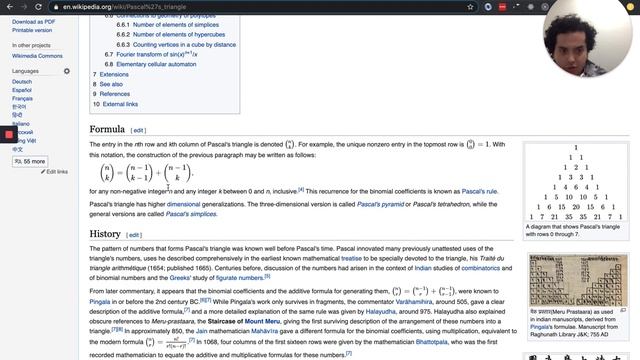Edit the History section
640x360 pixels.
coord(134,235)
